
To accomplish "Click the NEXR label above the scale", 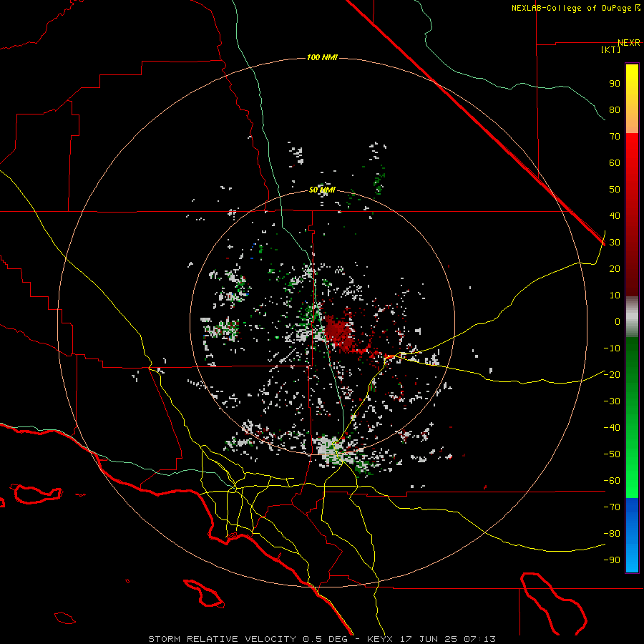I will point(628,43).
